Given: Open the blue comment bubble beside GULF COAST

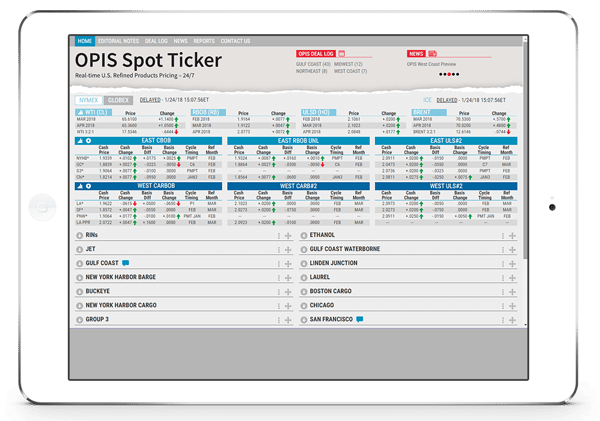Looking at the screenshot, I should point(126,263).
